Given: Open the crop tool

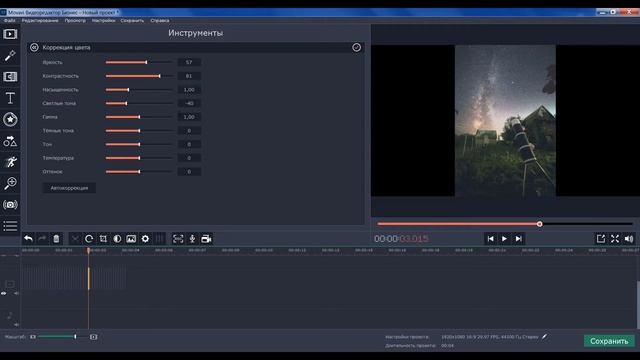Looking at the screenshot, I should coord(103,239).
